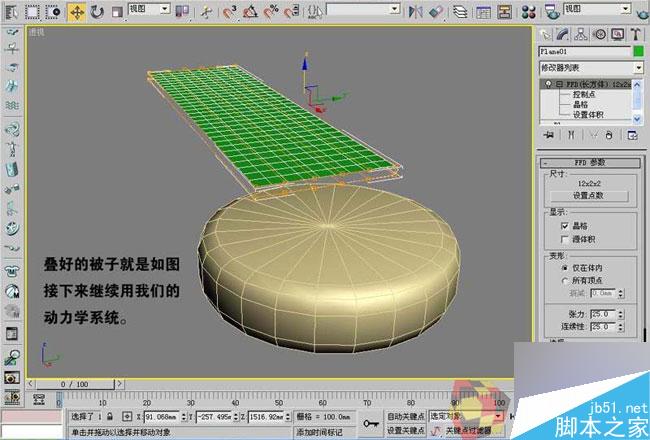Click 添加时间标记 time tag field
The width and height of the screenshot is (650, 440).
tap(325, 432)
